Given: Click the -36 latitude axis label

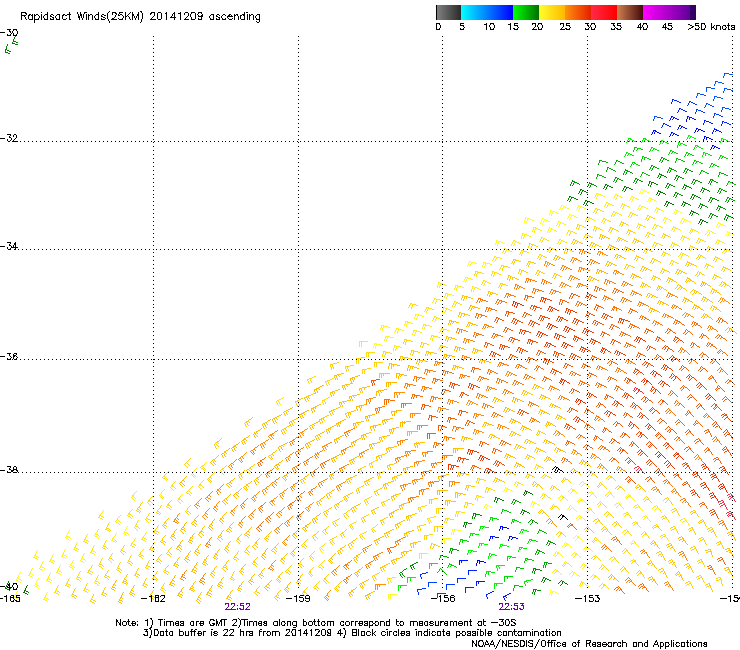Looking at the screenshot, I should click(9, 356).
